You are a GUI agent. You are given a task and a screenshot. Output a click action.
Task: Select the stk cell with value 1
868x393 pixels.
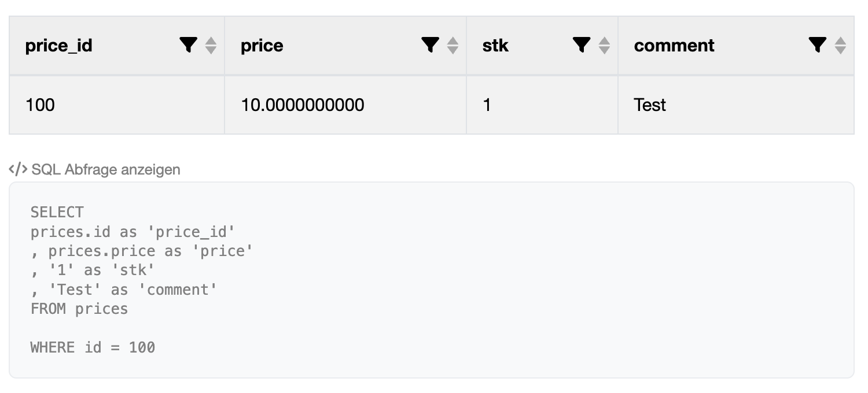487,105
